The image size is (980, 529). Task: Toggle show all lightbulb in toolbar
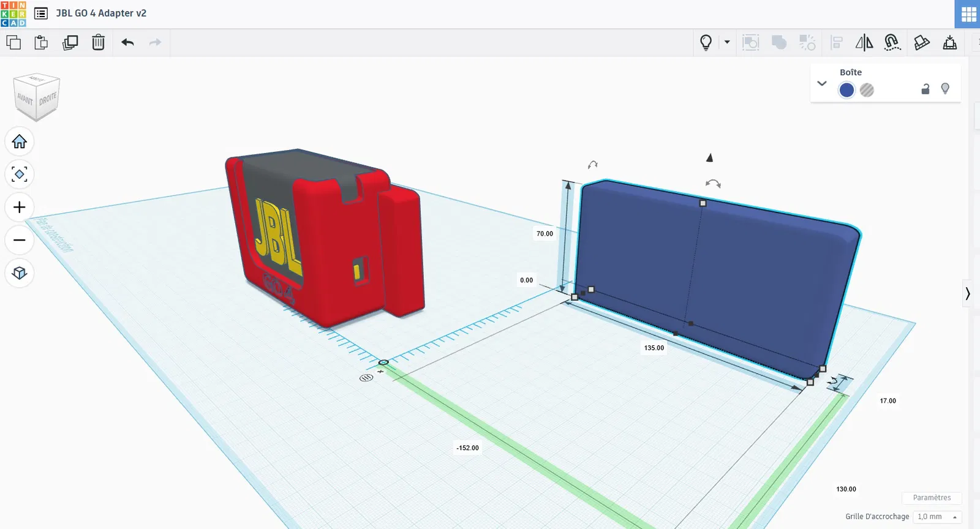706,42
